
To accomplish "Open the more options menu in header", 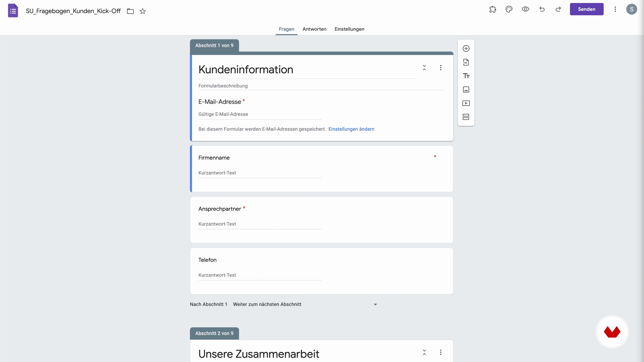I will click(615, 9).
